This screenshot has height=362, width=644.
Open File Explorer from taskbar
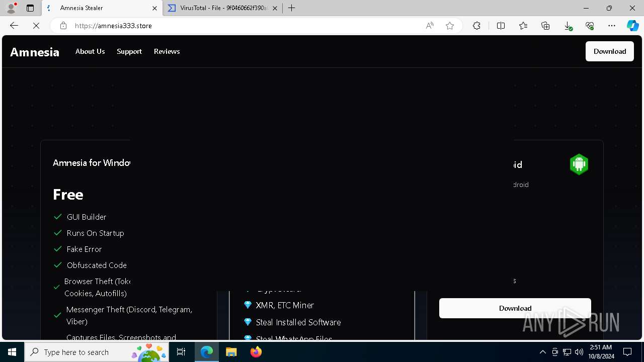click(x=231, y=352)
